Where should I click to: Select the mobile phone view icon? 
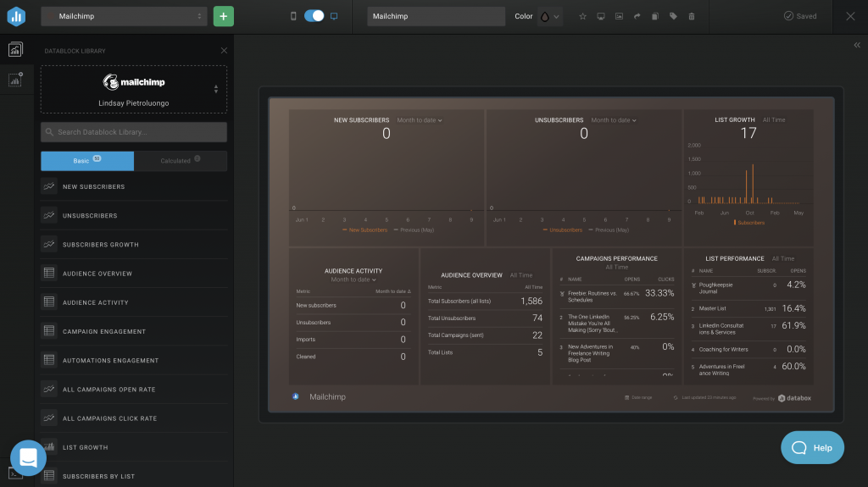[294, 16]
